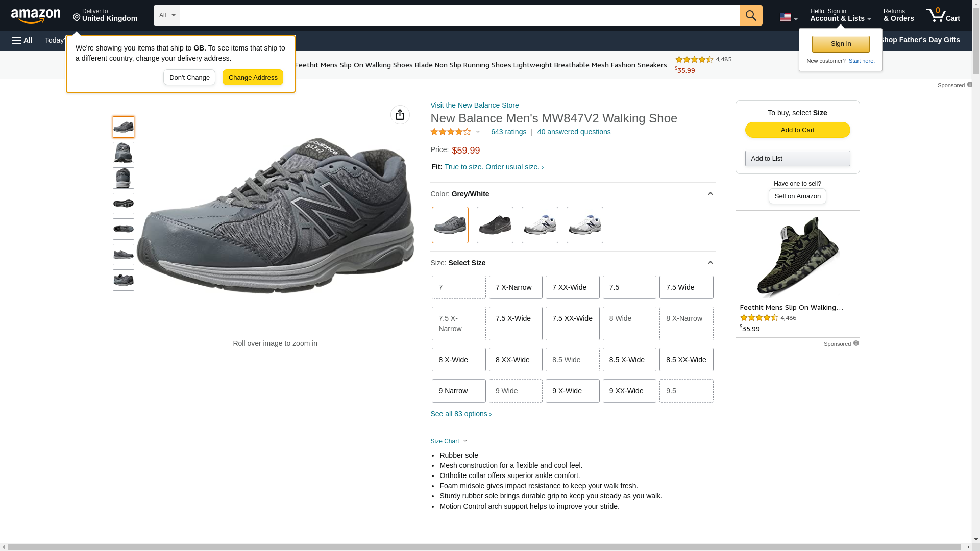Click the Add to Cart button

tap(797, 130)
